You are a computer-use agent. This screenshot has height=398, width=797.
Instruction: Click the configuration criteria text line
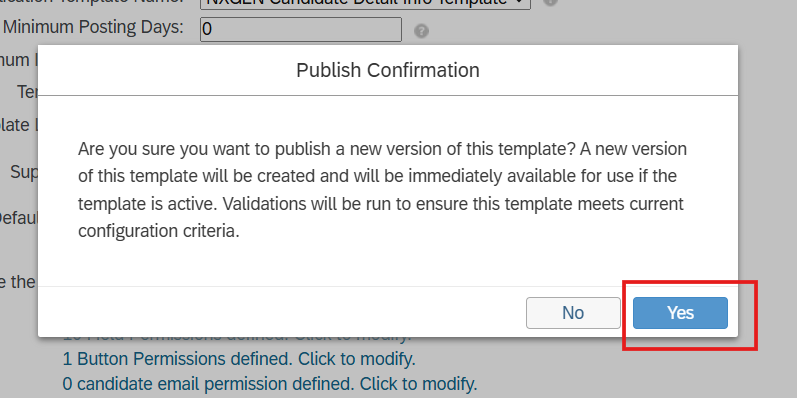pos(159,231)
